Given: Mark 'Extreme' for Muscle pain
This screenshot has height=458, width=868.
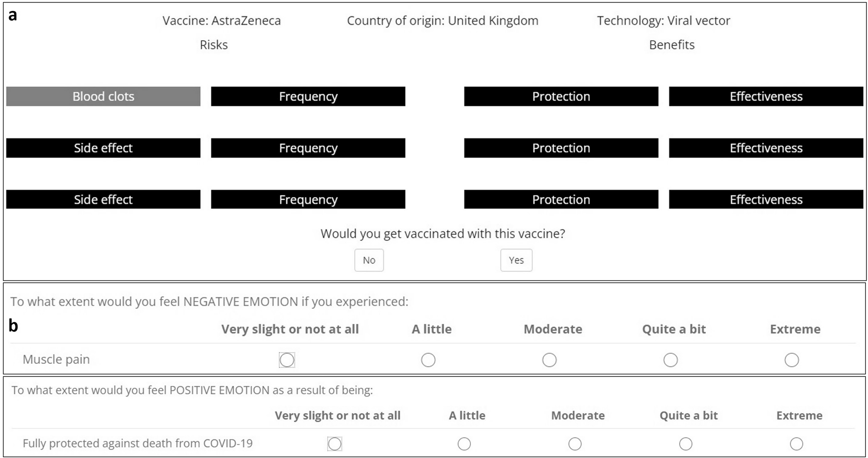Looking at the screenshot, I should coord(792,360).
